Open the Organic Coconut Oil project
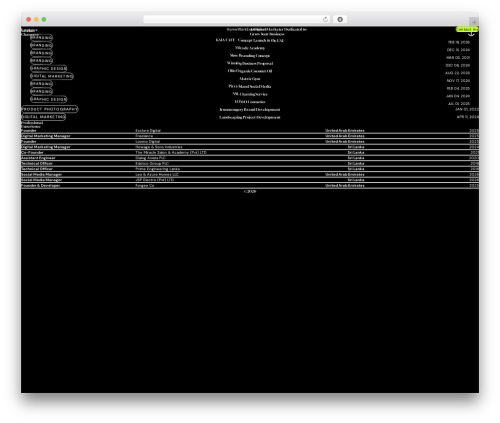 250,71
